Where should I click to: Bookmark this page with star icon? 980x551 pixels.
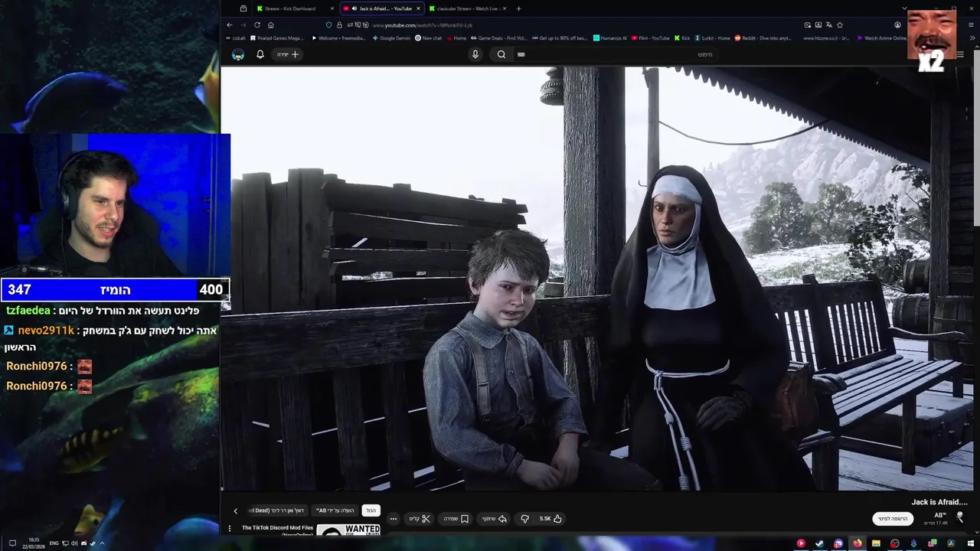839,25
